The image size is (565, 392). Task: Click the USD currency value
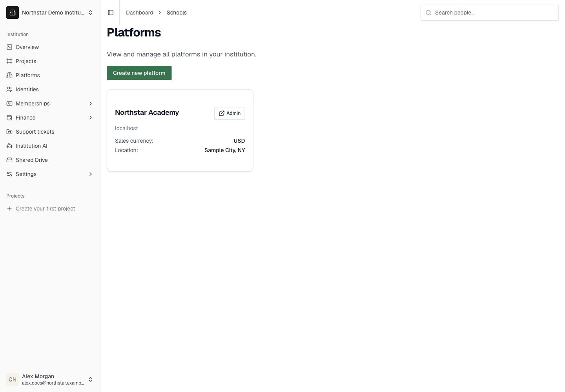click(x=239, y=141)
